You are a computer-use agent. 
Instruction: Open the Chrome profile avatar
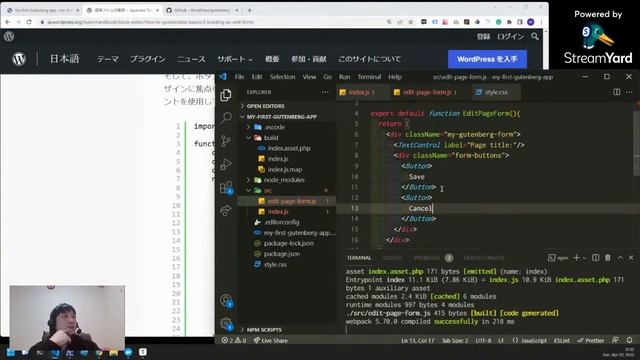pyautogui.click(x=531, y=22)
